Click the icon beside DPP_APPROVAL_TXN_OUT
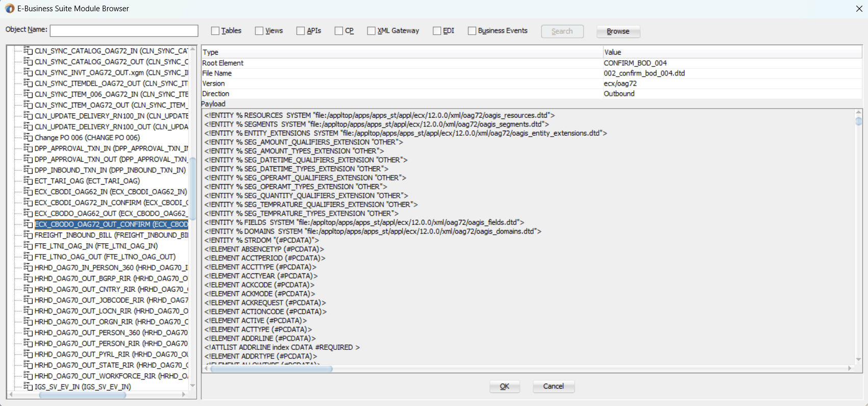 tap(29, 159)
